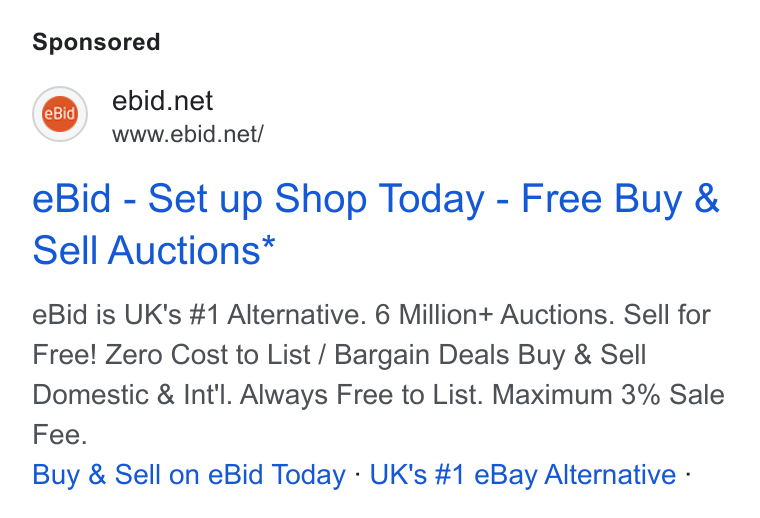Click the Zero Cost to List description line

(x=339, y=355)
